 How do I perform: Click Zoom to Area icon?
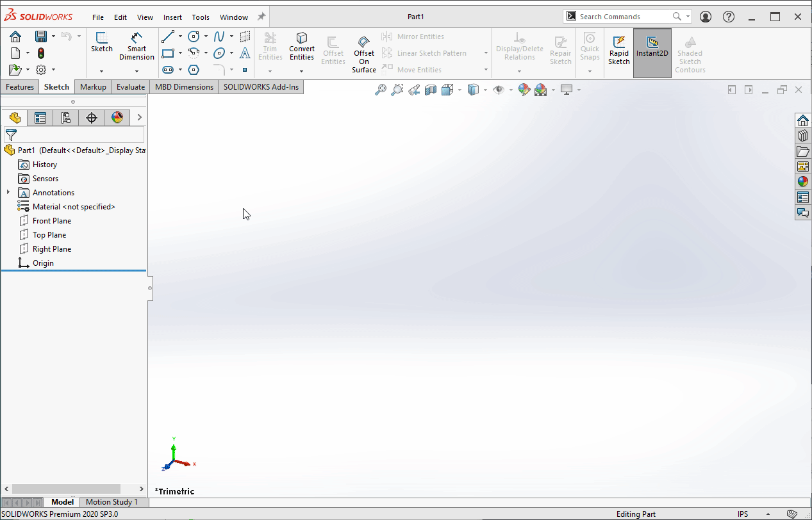[x=397, y=90]
